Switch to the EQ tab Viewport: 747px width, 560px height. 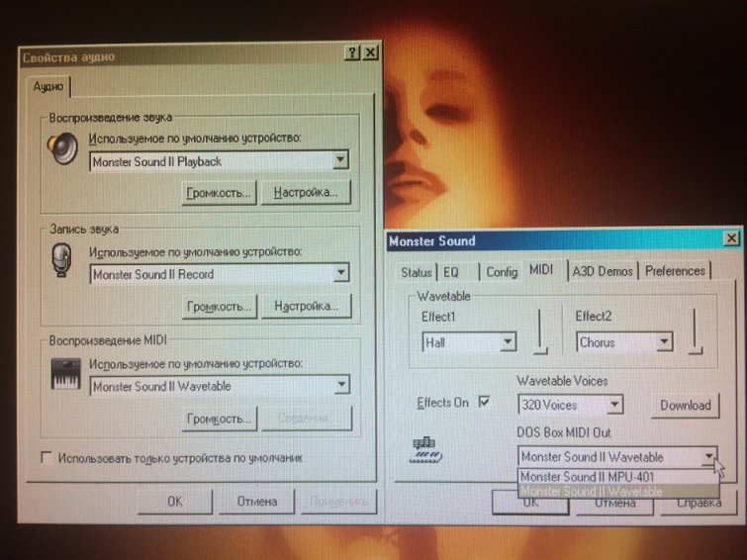451,273
